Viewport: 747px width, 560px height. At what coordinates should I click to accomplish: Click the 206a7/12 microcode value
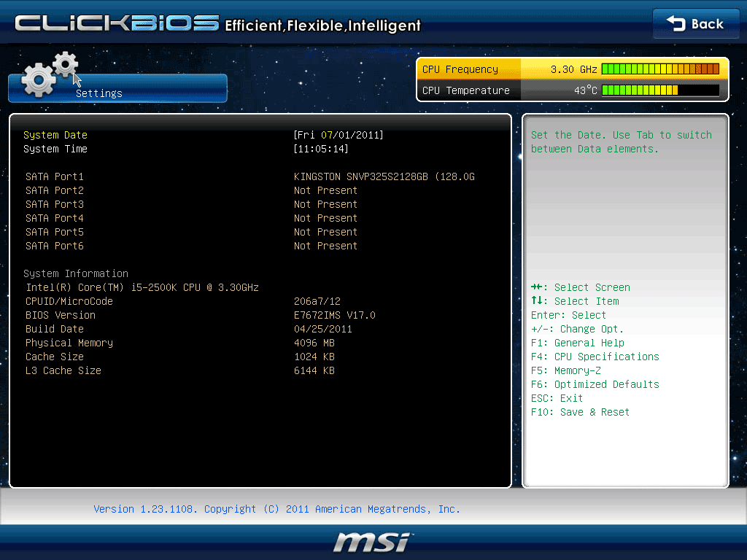click(317, 301)
